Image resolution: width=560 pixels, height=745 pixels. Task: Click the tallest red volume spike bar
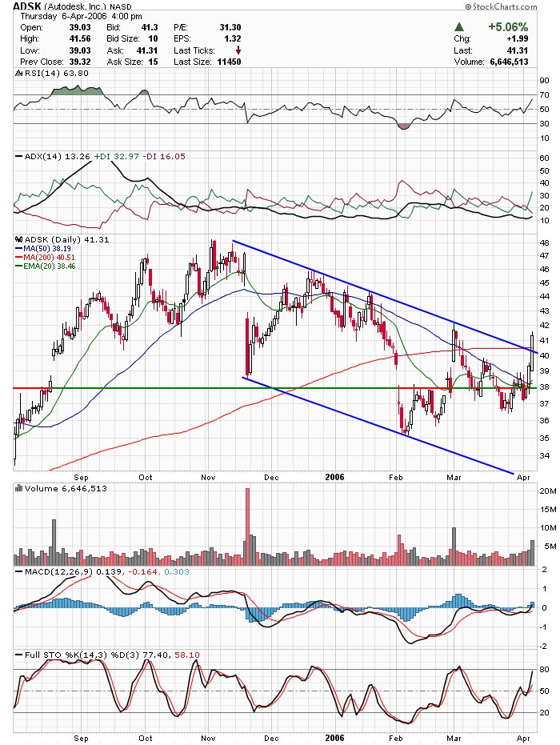[x=247, y=527]
